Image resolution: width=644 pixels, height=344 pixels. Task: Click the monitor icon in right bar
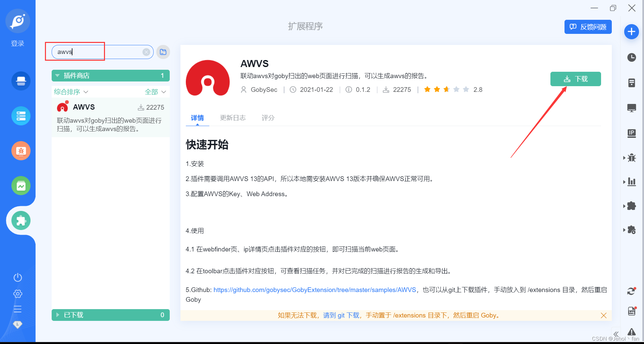pyautogui.click(x=632, y=108)
